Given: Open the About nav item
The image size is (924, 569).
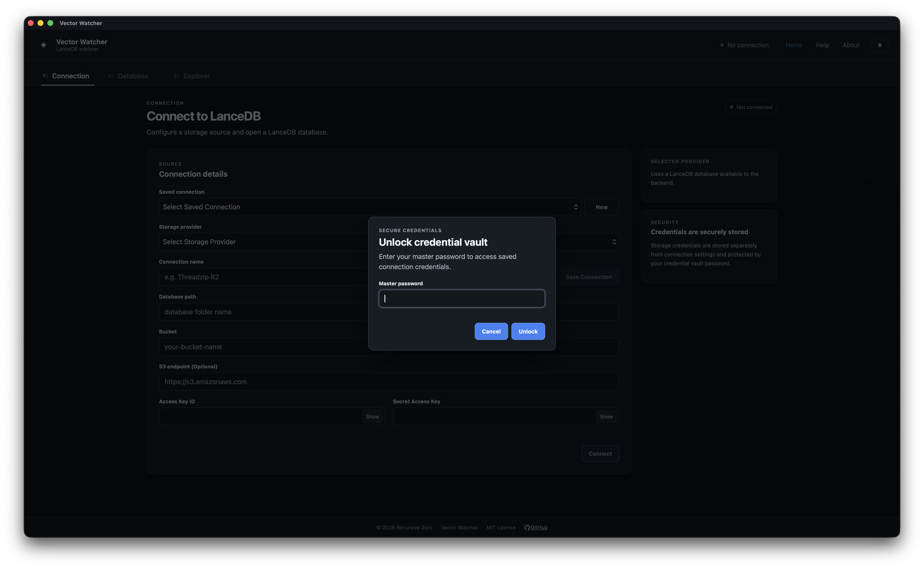Looking at the screenshot, I should coord(851,45).
